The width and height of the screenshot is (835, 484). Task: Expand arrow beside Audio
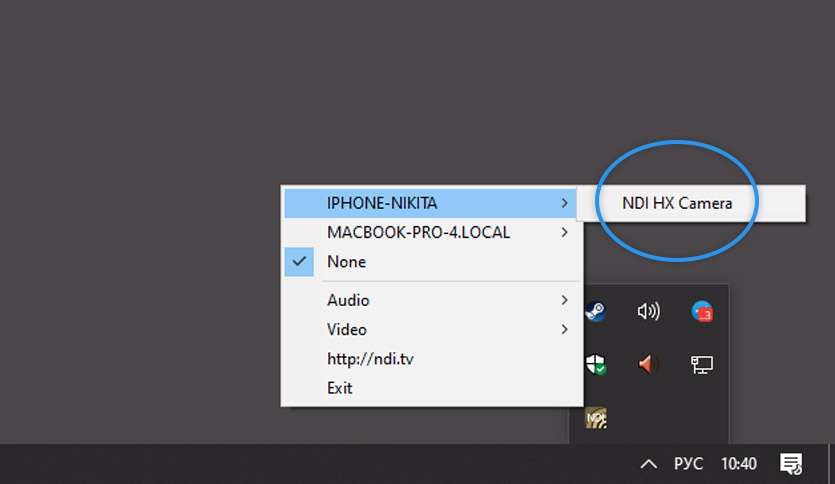click(564, 300)
